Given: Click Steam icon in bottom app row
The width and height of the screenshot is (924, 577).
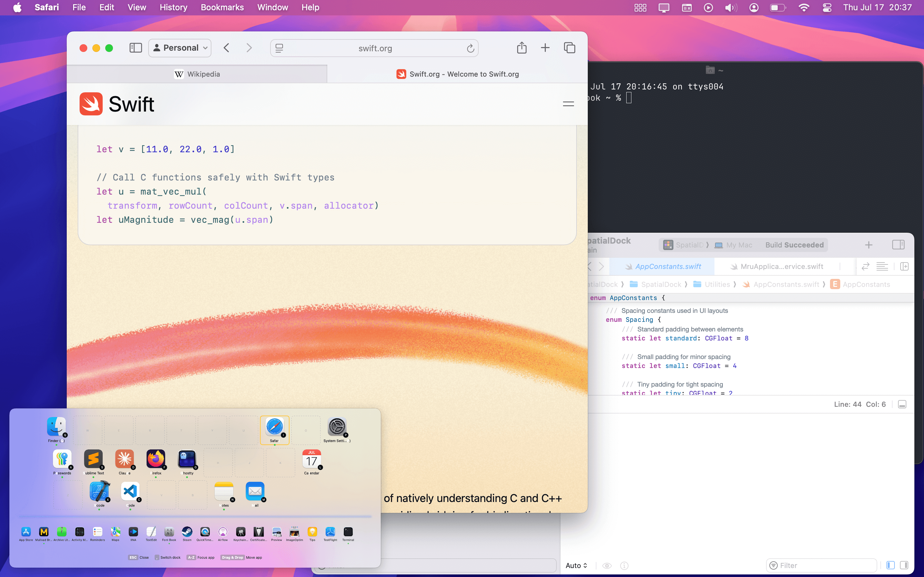Looking at the screenshot, I should [x=187, y=532].
